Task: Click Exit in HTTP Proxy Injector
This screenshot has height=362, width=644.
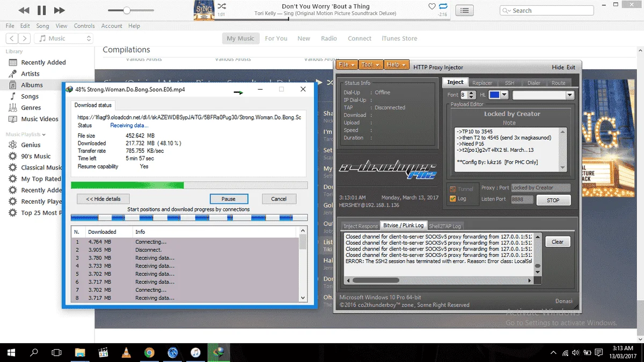Action: pos(571,68)
